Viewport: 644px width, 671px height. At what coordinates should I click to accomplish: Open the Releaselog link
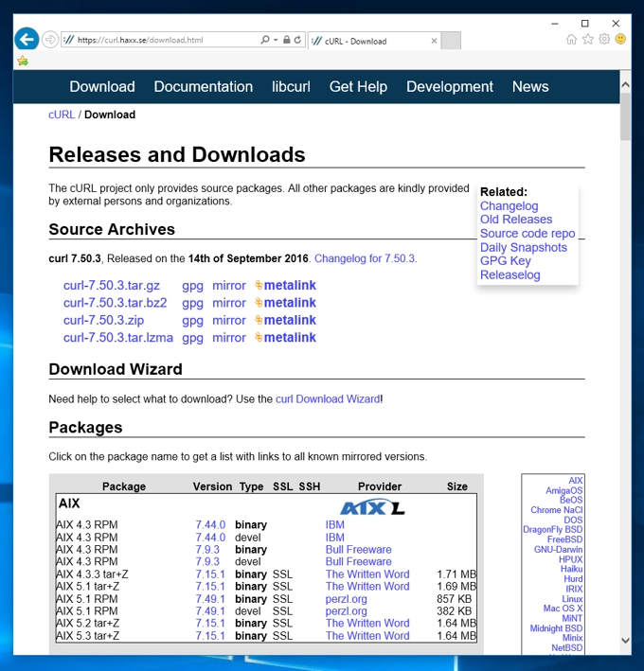click(x=510, y=274)
